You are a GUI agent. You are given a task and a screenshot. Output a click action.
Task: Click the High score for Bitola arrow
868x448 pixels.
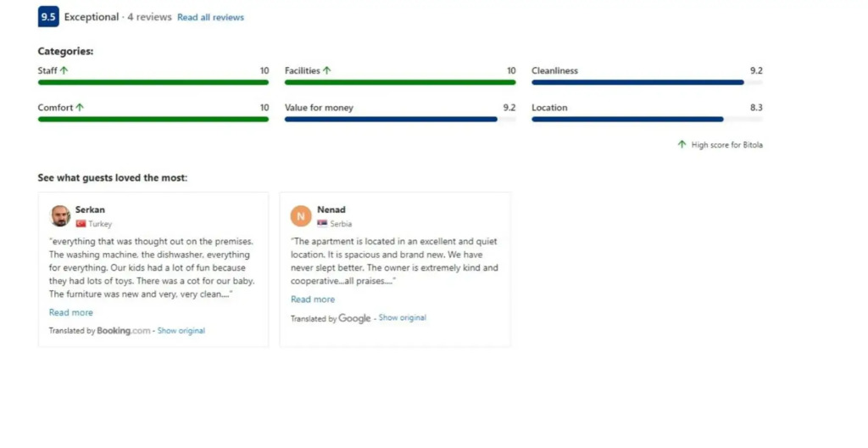[x=682, y=144]
